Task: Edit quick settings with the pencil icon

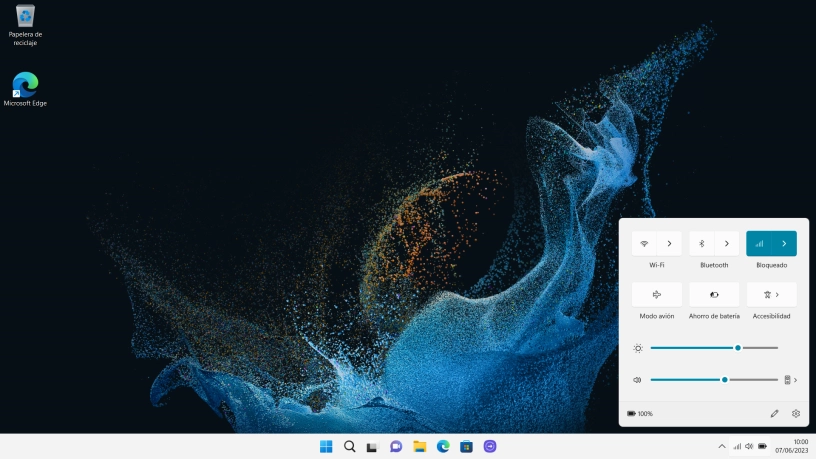Action: pos(774,414)
